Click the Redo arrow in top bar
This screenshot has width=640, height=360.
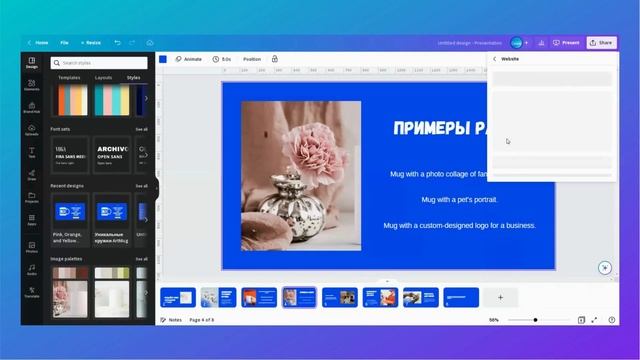tap(132, 42)
